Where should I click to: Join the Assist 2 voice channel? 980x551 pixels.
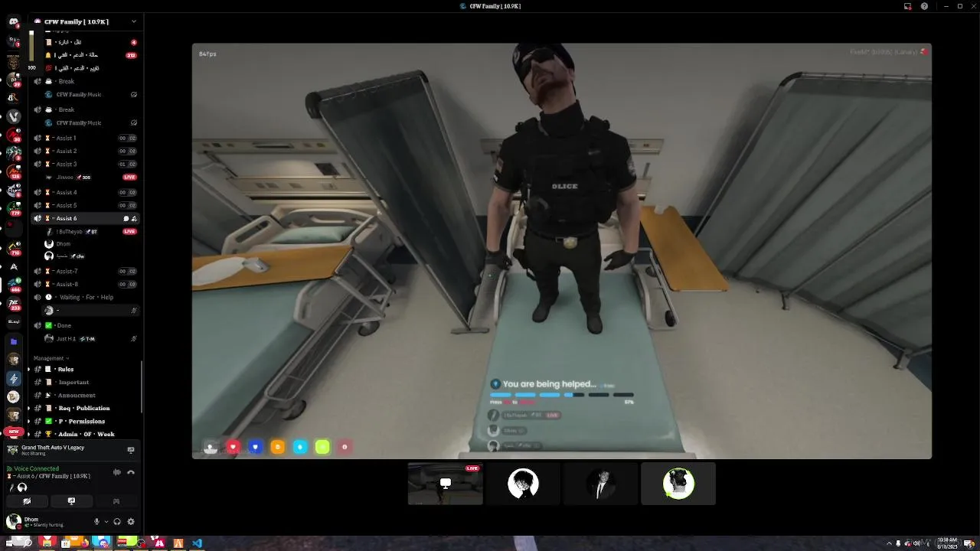[x=85, y=151]
